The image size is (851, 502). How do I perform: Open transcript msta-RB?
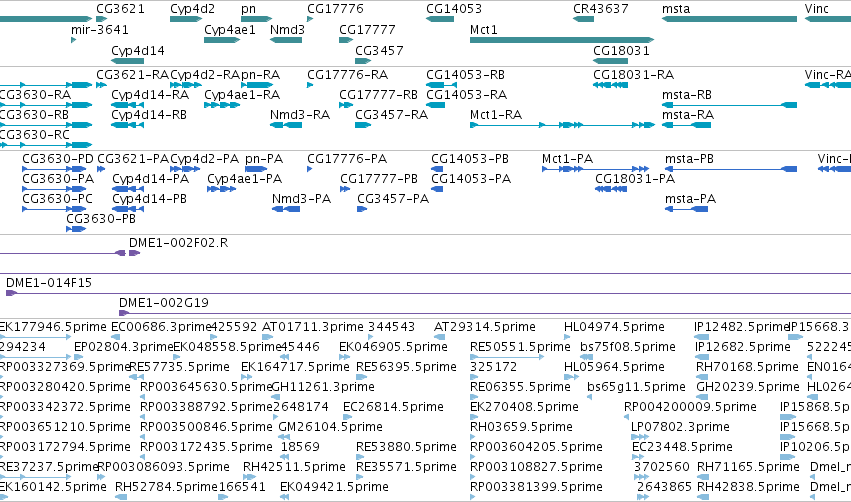click(x=687, y=94)
